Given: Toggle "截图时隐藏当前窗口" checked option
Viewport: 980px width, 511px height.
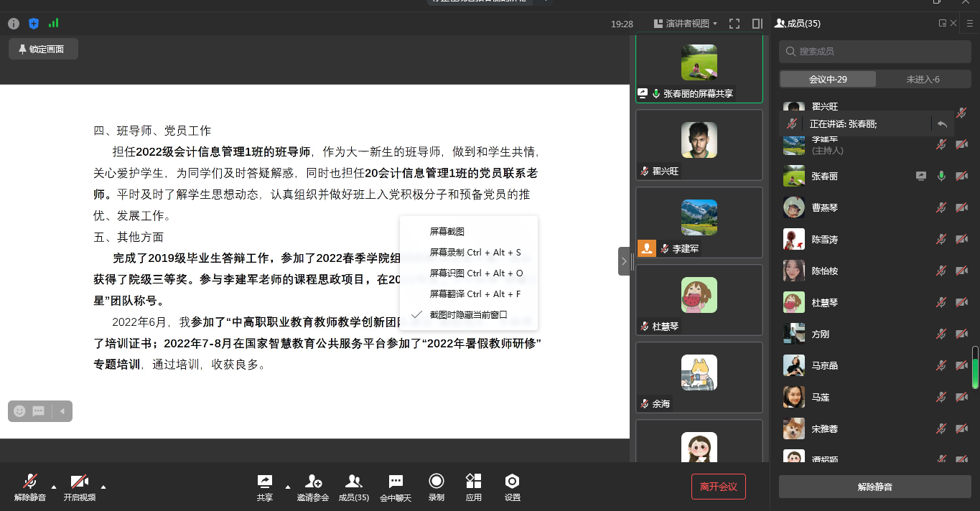Looking at the screenshot, I should click(468, 314).
